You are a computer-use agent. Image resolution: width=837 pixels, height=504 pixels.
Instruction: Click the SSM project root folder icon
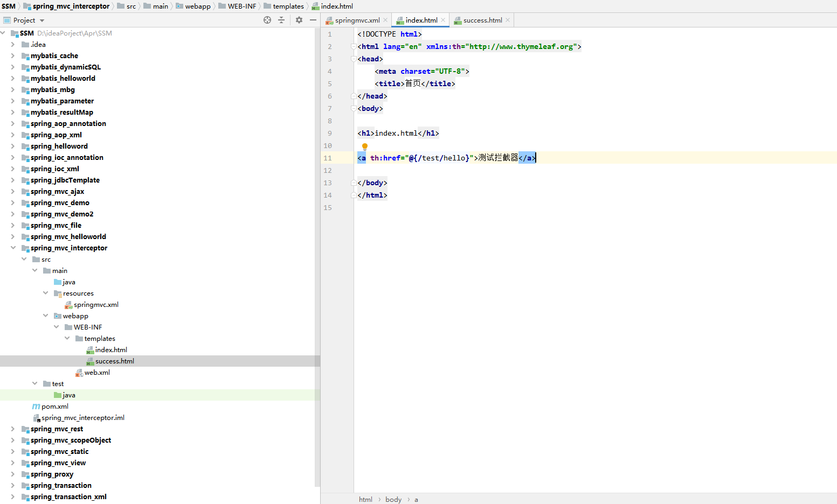pos(15,33)
